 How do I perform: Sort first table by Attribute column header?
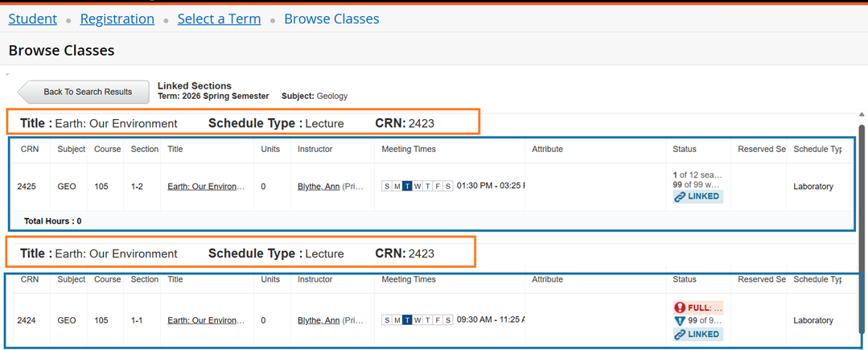548,149
